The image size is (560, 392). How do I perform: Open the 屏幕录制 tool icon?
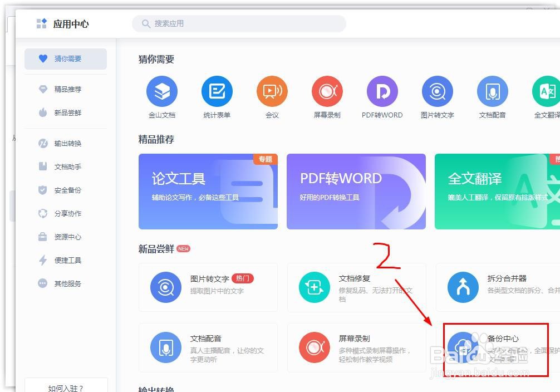point(327,92)
